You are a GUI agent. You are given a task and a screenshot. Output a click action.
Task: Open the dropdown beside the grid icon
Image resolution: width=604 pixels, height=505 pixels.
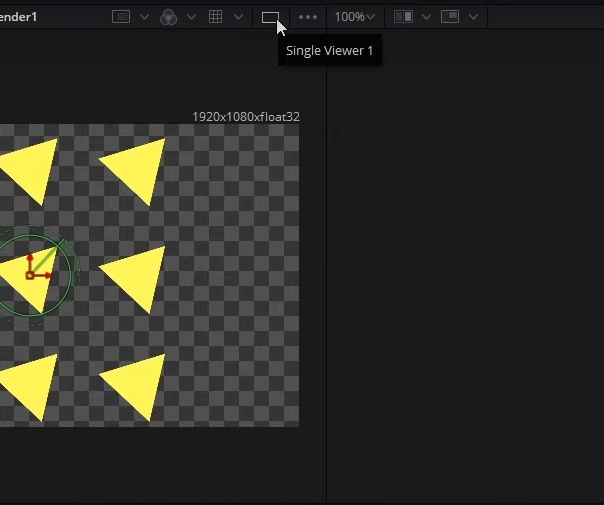click(238, 17)
